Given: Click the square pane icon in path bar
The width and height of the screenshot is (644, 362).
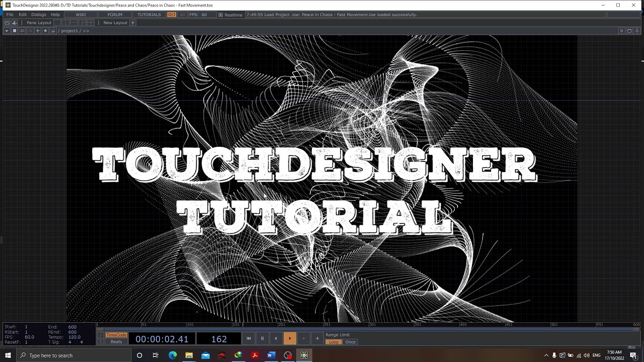Looking at the screenshot, I should pyautogui.click(x=15, y=31).
